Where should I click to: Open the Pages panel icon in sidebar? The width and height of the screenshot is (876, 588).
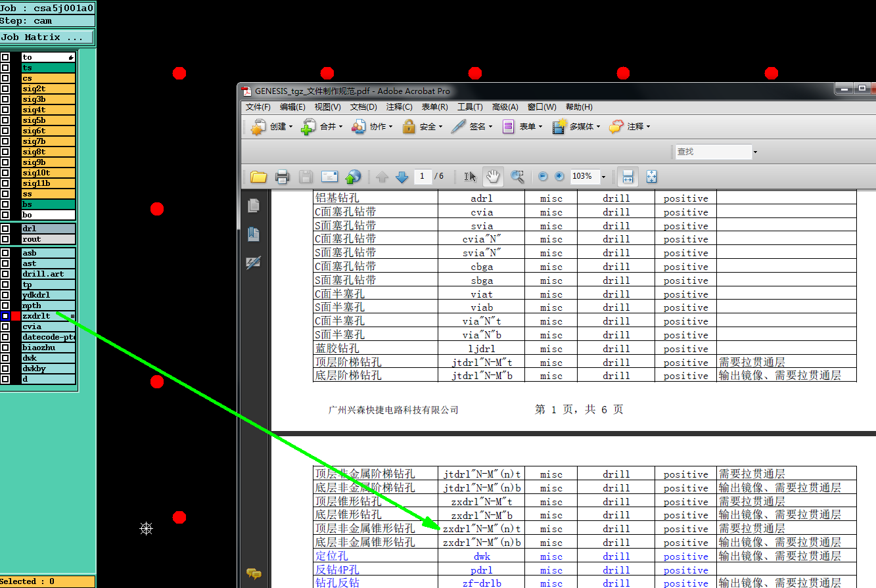click(253, 206)
